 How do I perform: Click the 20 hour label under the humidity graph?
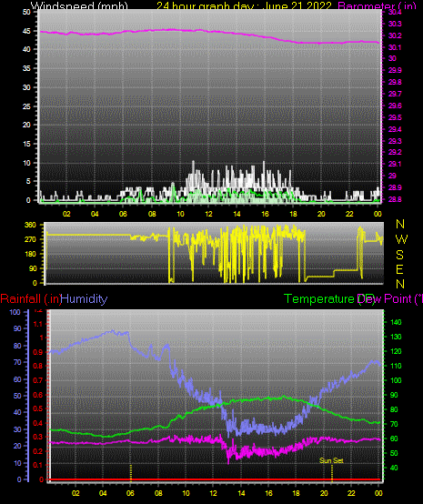[324, 493]
